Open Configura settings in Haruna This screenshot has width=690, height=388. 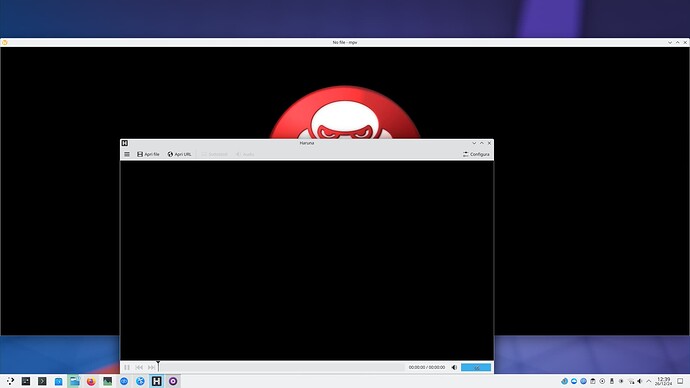[476, 154]
